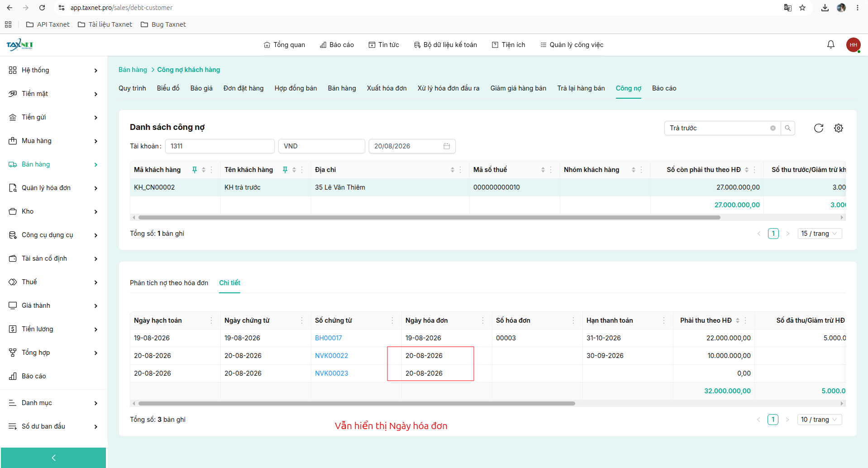This screenshot has height=468, width=868.
Task: Click the Tài khoản 1311 input field
Action: point(220,146)
